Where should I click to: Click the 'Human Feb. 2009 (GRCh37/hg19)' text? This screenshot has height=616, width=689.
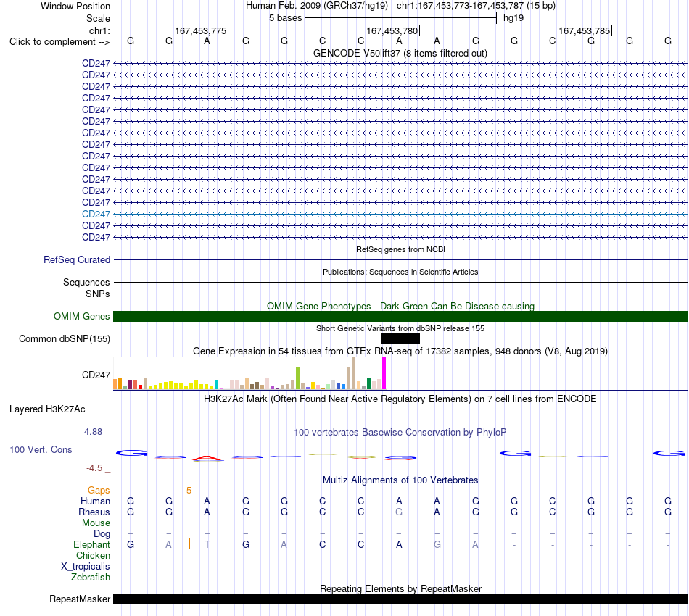click(x=317, y=6)
